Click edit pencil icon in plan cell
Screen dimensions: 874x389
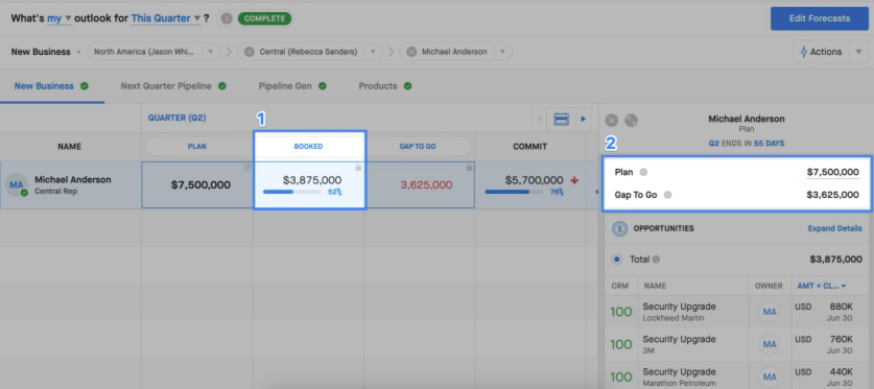click(247, 167)
